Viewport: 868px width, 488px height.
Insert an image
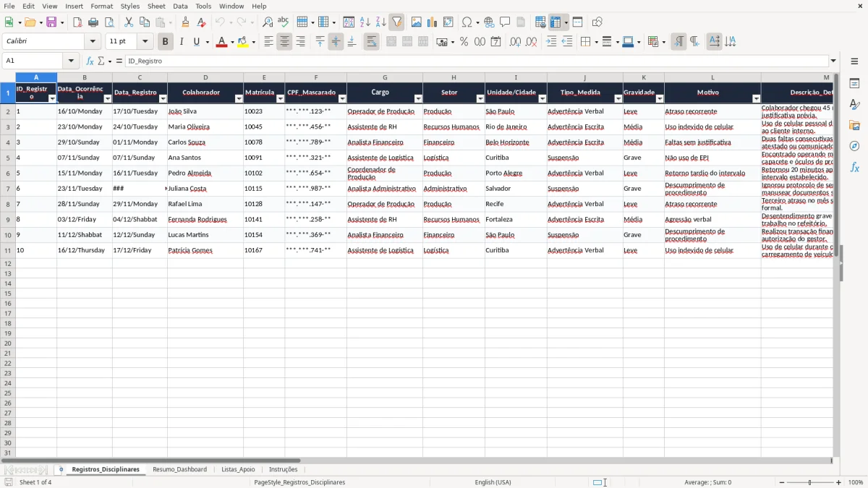tap(417, 22)
